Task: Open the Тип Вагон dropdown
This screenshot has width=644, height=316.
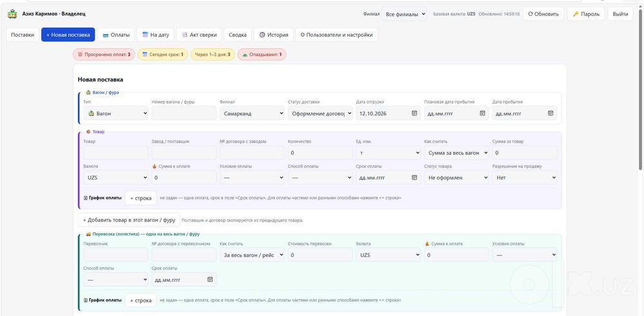Action: (x=116, y=113)
